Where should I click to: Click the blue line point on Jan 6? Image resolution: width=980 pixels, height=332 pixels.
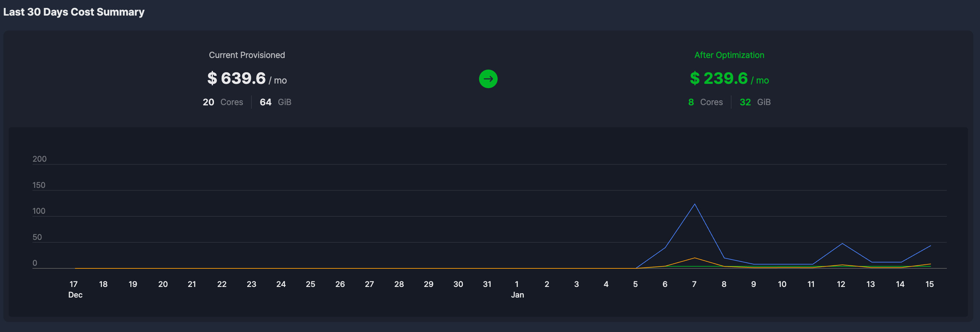coord(665,248)
